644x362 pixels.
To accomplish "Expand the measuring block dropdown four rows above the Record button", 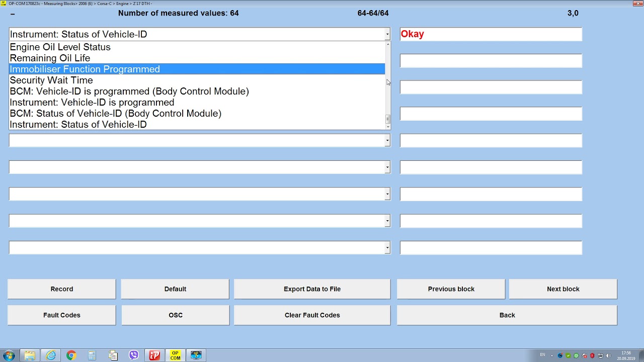I will click(387, 167).
